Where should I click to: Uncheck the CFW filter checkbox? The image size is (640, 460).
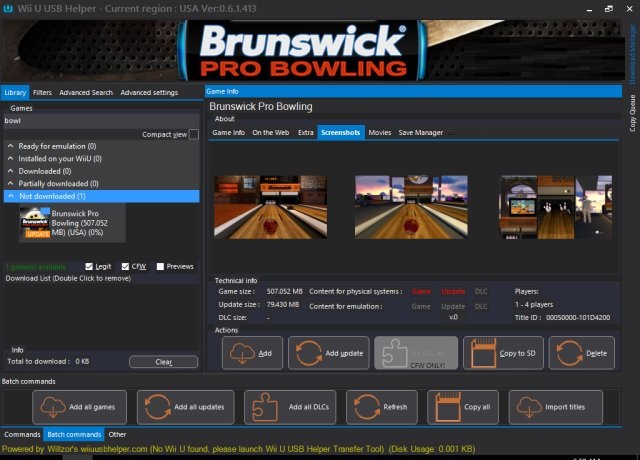(125, 267)
